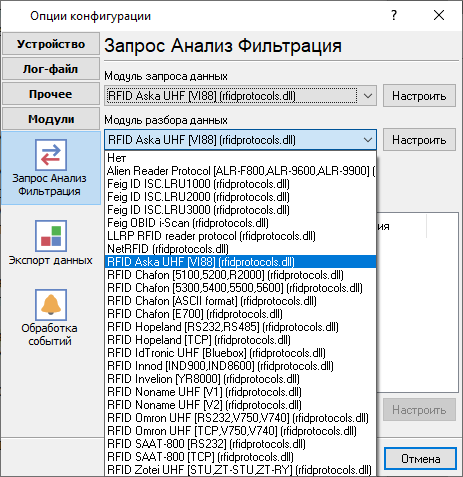This screenshot has height=477, width=463.
Task: Select Alien Reader Protocol option
Action: [240, 171]
